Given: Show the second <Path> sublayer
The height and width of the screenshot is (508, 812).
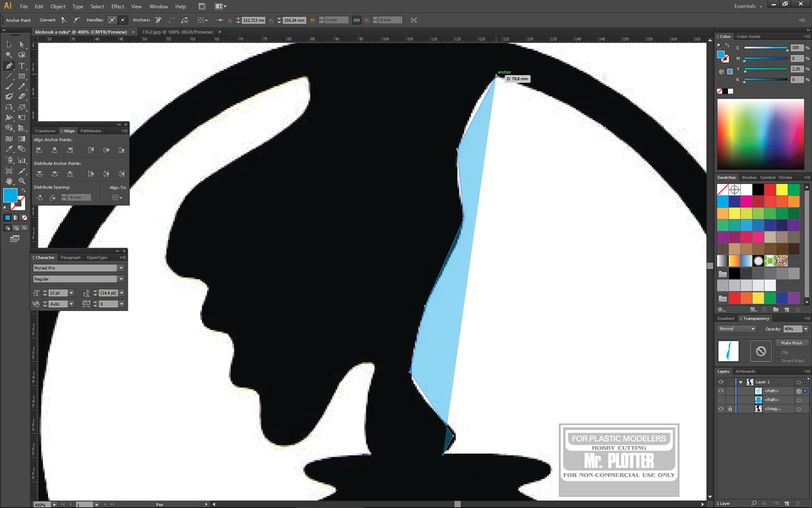Looking at the screenshot, I should point(720,399).
